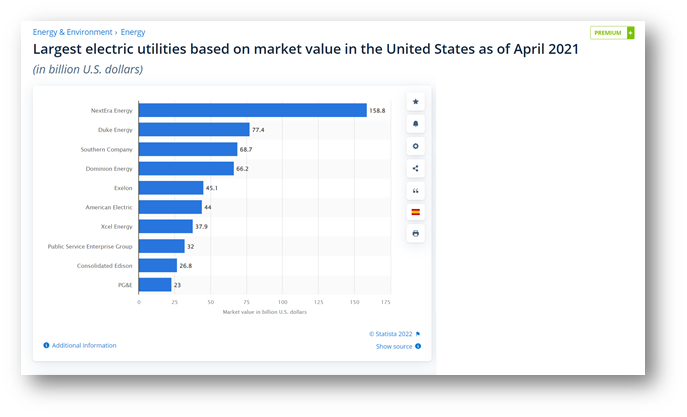The image size is (687, 417).
Task: Click the 158.8 value label
Action: [x=377, y=111]
